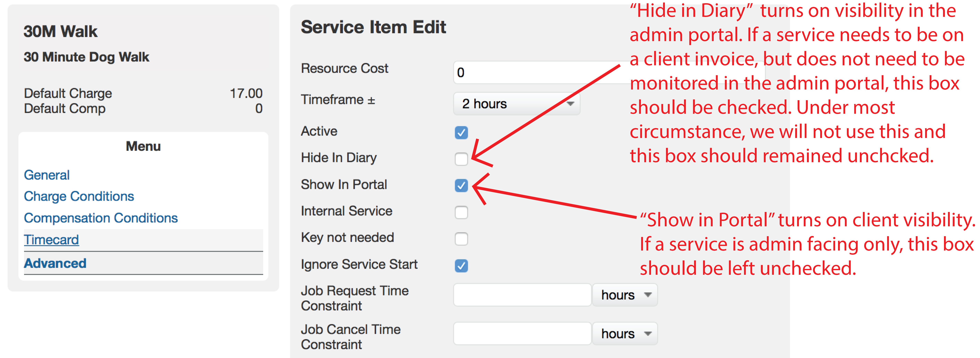Open Compensation Conditions page
980x358 pixels.
(x=101, y=218)
